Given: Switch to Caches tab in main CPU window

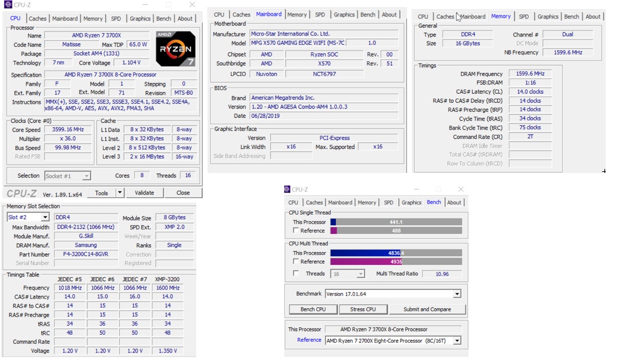Looking at the screenshot, I should 37,19.
